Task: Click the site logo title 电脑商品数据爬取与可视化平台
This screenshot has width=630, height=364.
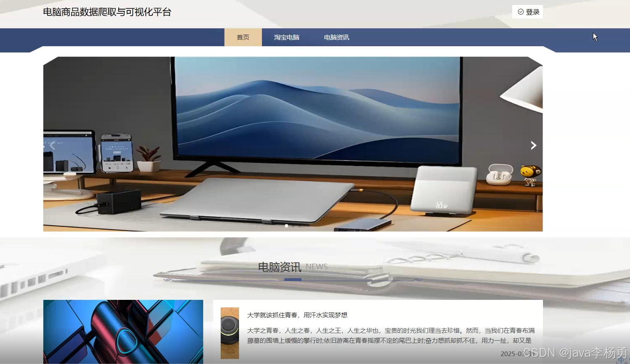Action: [107, 12]
